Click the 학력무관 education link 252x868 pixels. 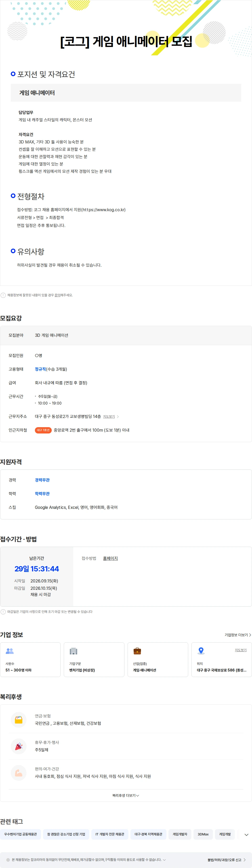point(42,494)
